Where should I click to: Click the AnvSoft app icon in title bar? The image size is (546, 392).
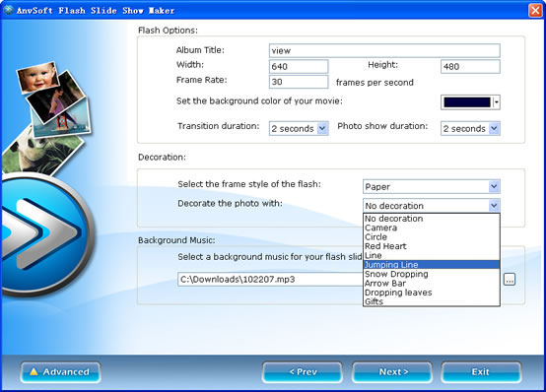[8, 10]
